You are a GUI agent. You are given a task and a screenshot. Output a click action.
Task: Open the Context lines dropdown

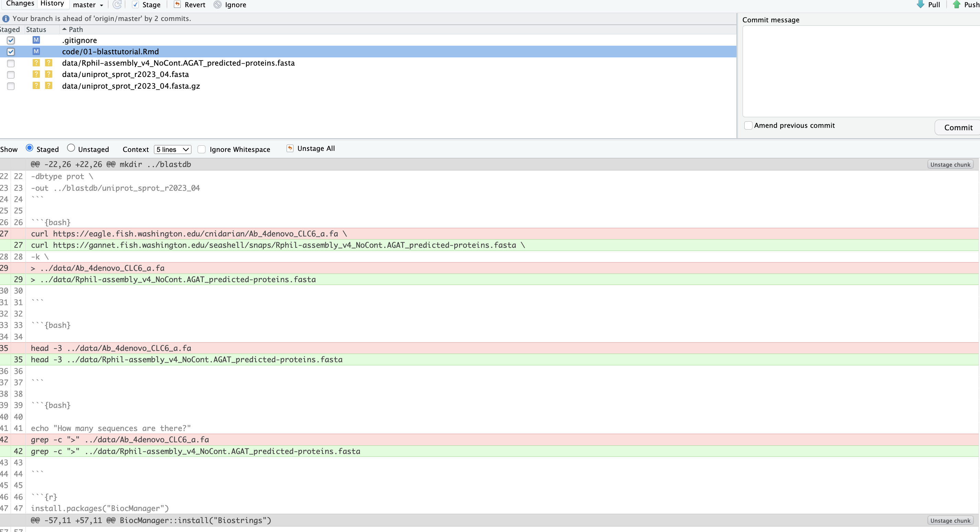tap(172, 149)
